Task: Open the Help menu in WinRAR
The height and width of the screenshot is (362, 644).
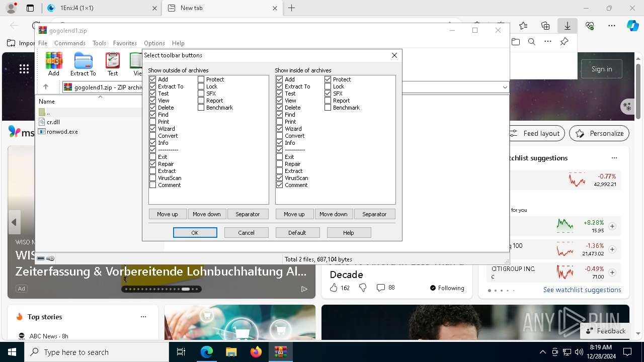Action: (x=178, y=43)
